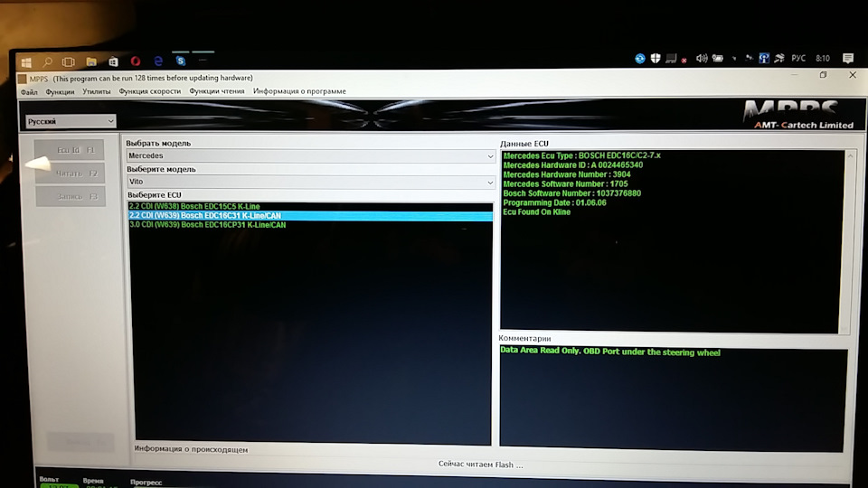Click 'Programming Date : 01.06.06' line
The height and width of the screenshot is (488, 868).
(554, 202)
